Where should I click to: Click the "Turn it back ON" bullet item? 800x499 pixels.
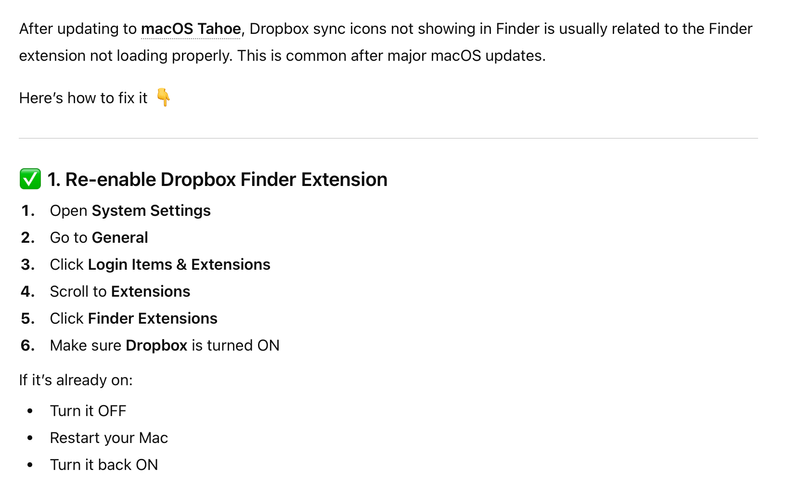[104, 465]
